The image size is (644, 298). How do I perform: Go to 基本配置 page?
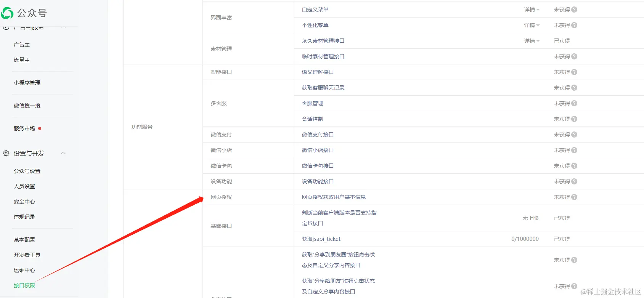24,240
